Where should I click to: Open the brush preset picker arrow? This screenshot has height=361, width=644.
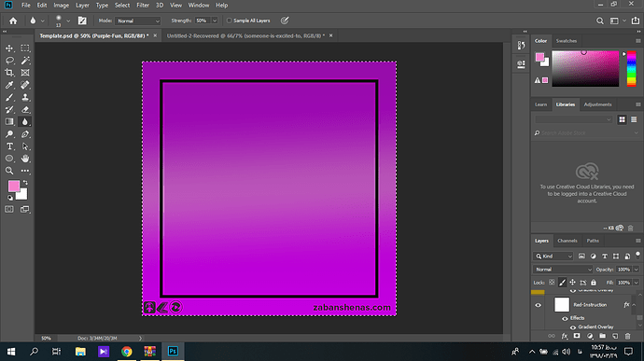coord(68,21)
